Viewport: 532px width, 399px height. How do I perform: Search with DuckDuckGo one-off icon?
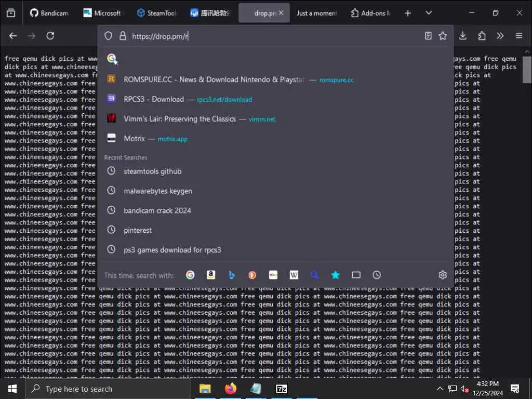[252, 275]
